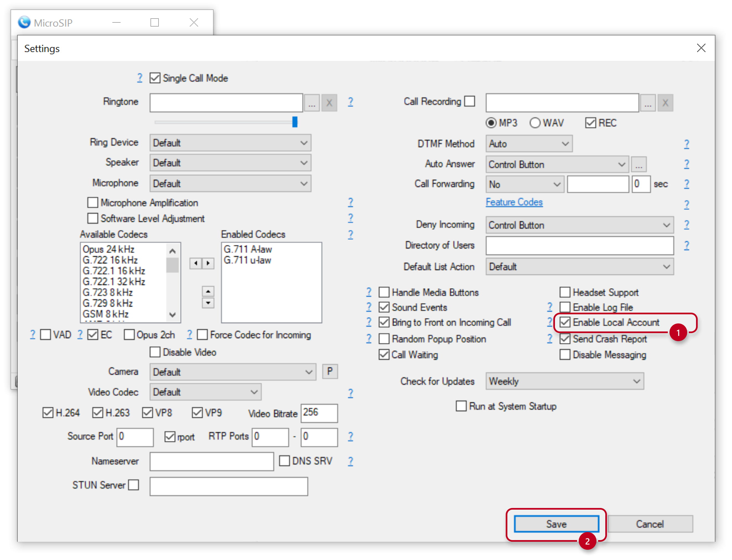Open the Video Codec dropdown

click(x=205, y=392)
